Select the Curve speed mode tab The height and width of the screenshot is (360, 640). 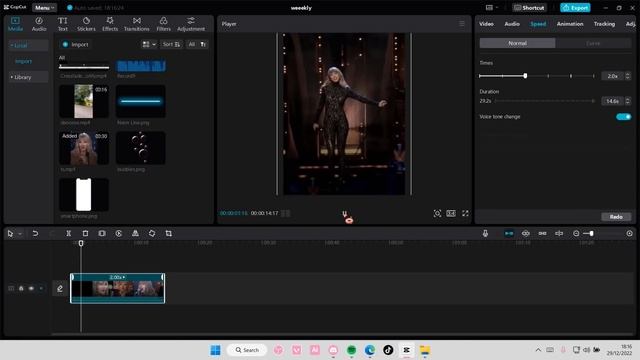593,43
